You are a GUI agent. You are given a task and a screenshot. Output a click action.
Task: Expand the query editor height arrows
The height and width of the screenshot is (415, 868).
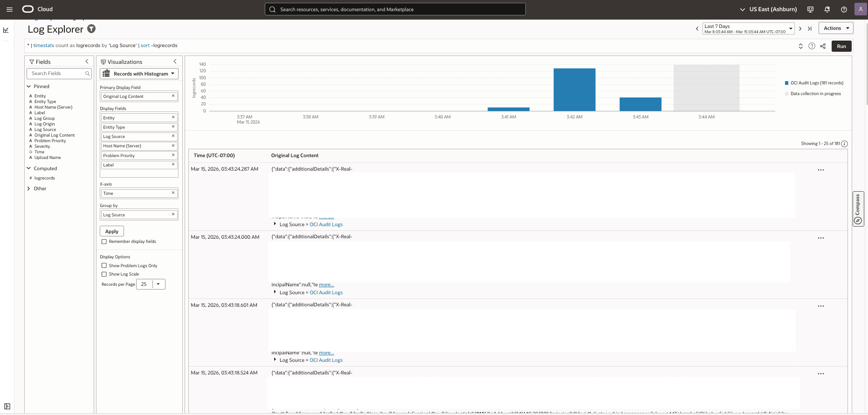pyautogui.click(x=801, y=46)
